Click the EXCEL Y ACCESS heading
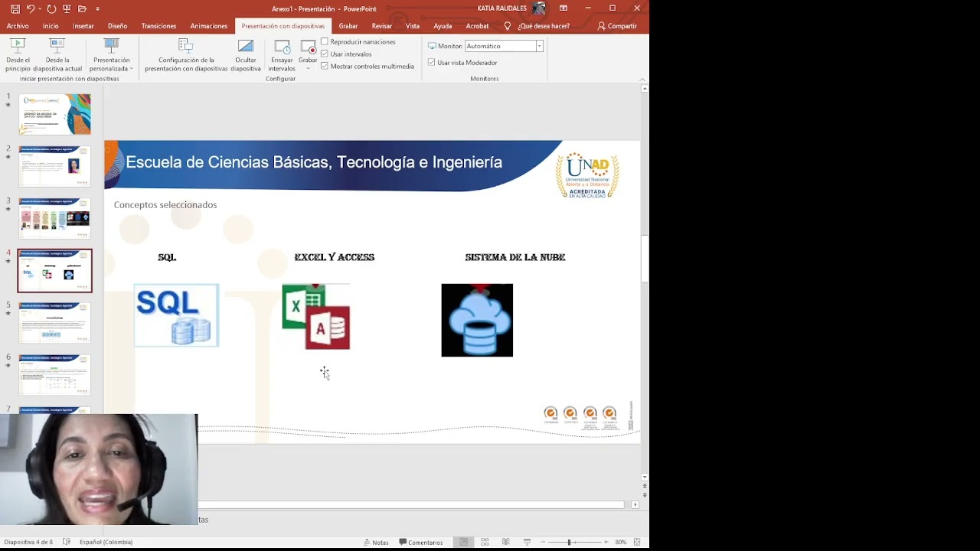The height and width of the screenshot is (551, 980). [335, 257]
